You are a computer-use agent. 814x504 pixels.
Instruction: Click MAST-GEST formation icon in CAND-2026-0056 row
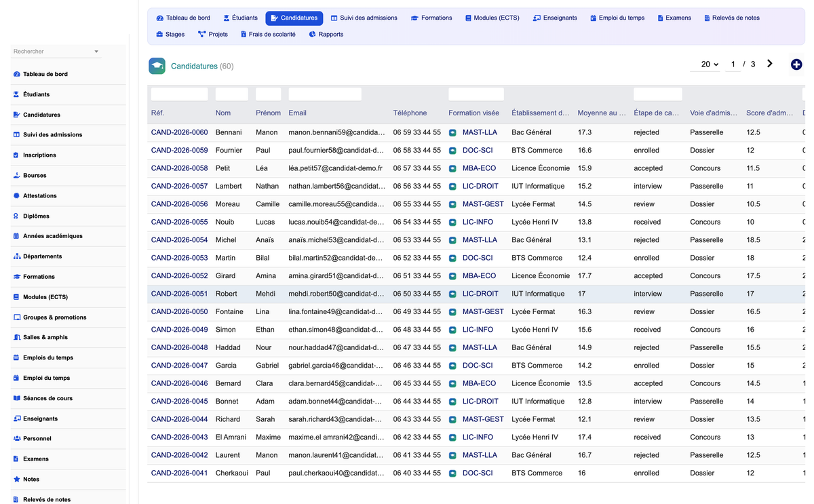(x=452, y=204)
